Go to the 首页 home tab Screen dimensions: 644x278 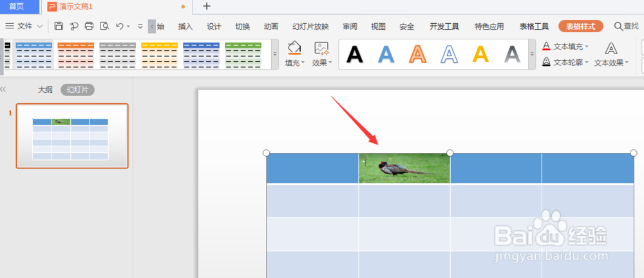[x=17, y=6]
